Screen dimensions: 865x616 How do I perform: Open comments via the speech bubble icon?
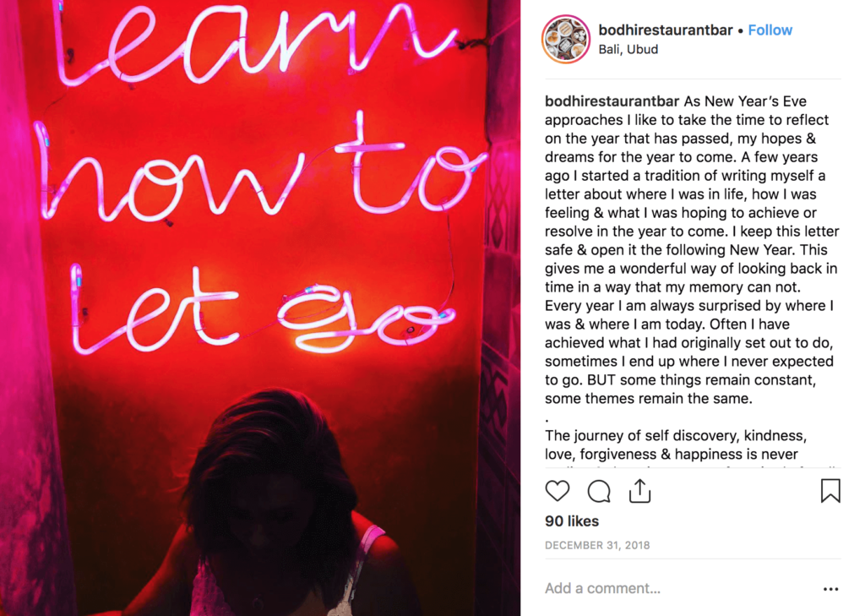(599, 491)
